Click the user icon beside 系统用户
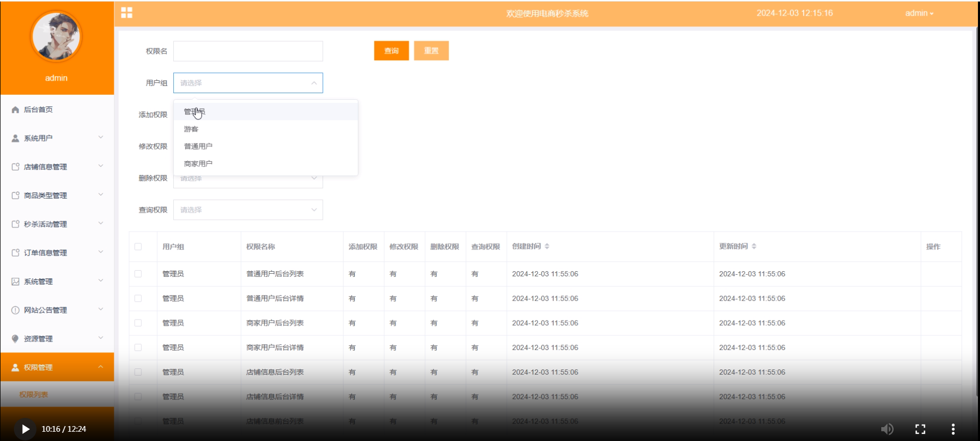Screen dimensions: 980x441 tap(15, 138)
